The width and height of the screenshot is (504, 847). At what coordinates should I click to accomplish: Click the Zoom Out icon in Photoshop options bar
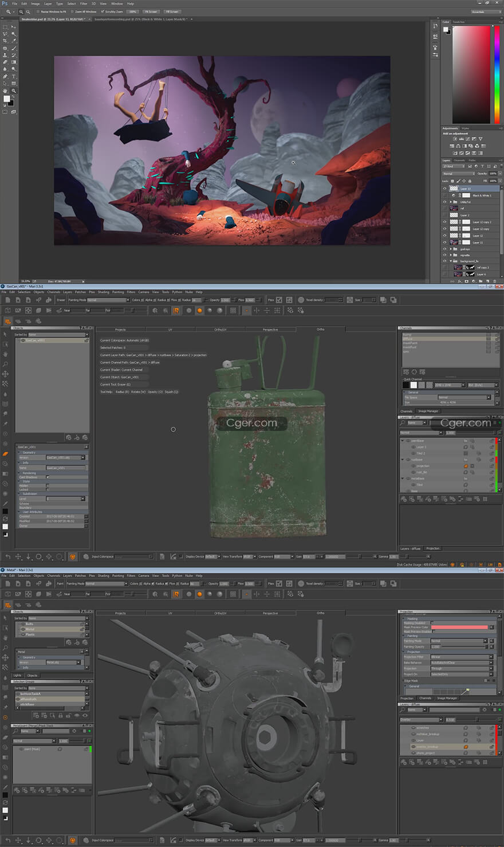(x=28, y=11)
